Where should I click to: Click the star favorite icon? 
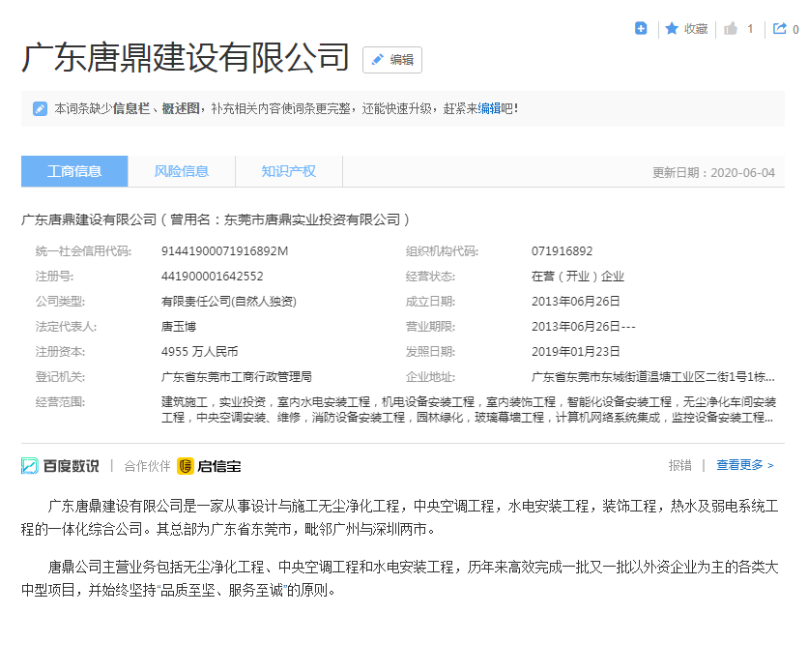pos(672,29)
